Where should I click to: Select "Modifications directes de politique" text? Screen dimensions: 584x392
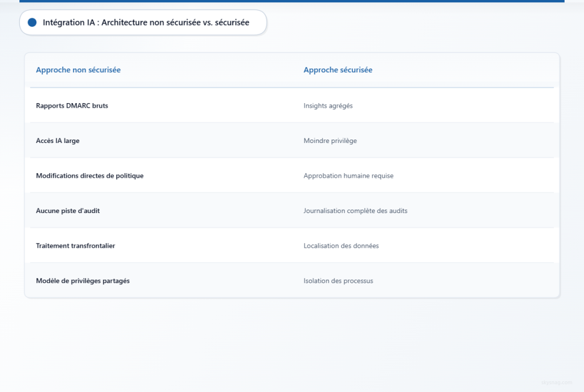[x=90, y=175]
